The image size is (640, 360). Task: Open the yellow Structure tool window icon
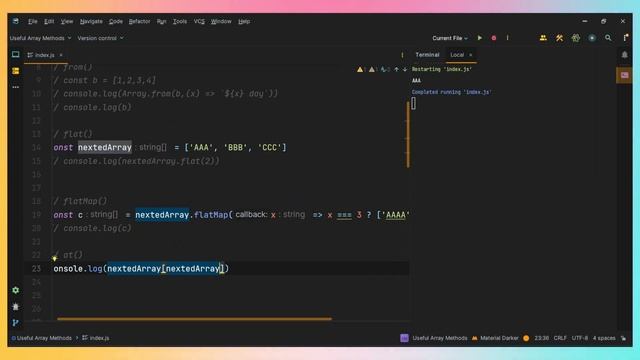[16, 71]
